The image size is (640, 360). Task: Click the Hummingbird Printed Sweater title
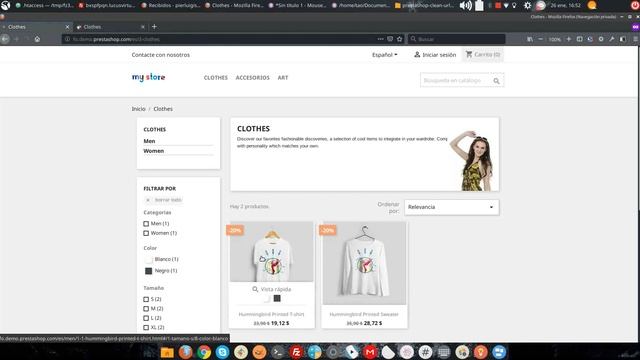(x=364, y=314)
